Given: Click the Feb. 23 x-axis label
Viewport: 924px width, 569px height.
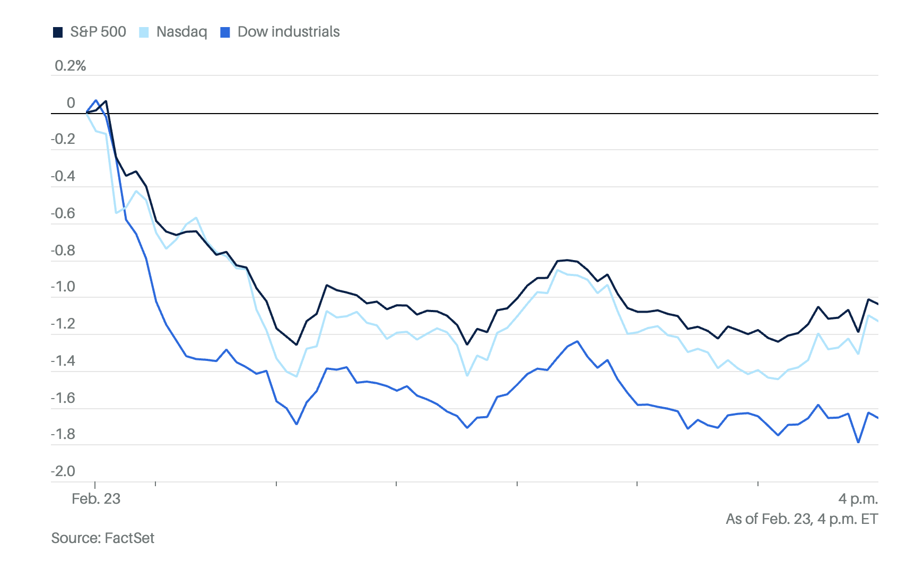Looking at the screenshot, I should pos(96,499).
